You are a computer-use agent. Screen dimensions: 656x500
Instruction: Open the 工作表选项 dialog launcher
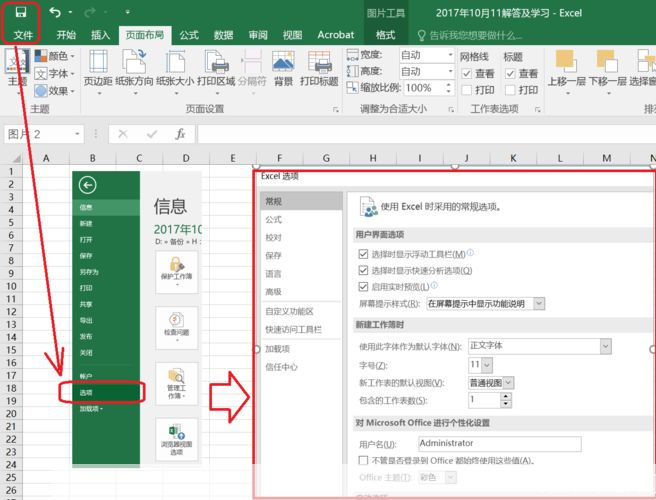538,110
